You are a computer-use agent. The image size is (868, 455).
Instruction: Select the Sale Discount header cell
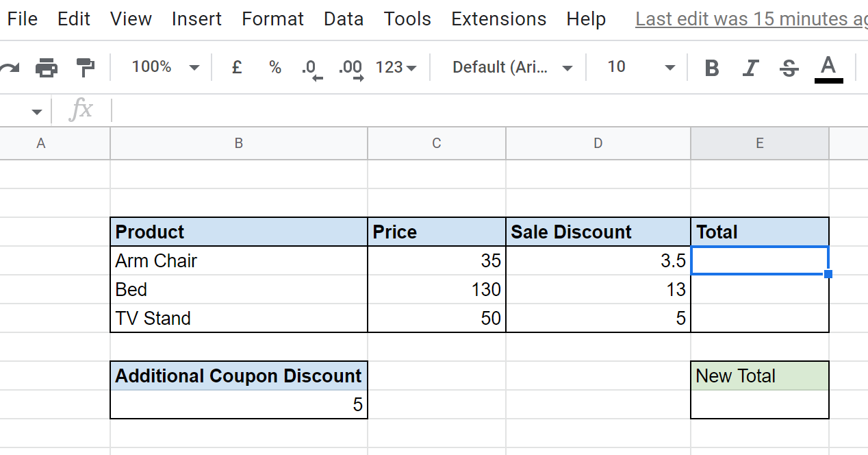tap(598, 232)
